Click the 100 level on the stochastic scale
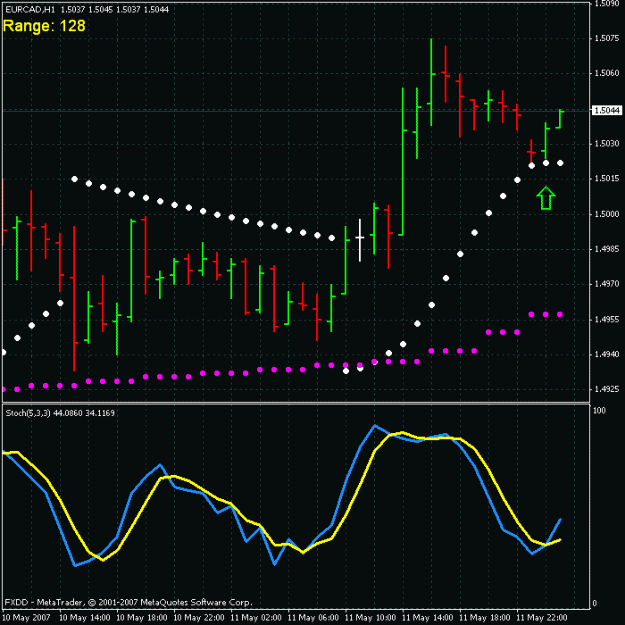The width and height of the screenshot is (625, 625). pyautogui.click(x=599, y=411)
